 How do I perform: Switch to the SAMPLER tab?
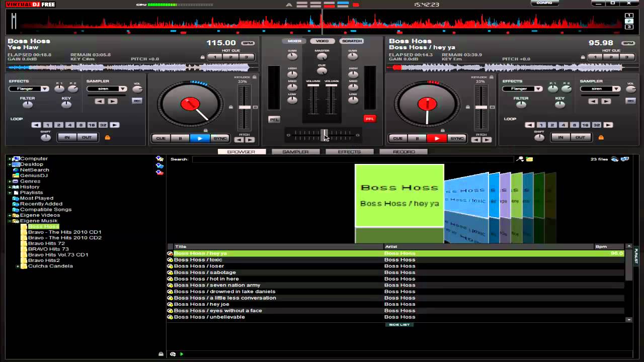tap(295, 152)
